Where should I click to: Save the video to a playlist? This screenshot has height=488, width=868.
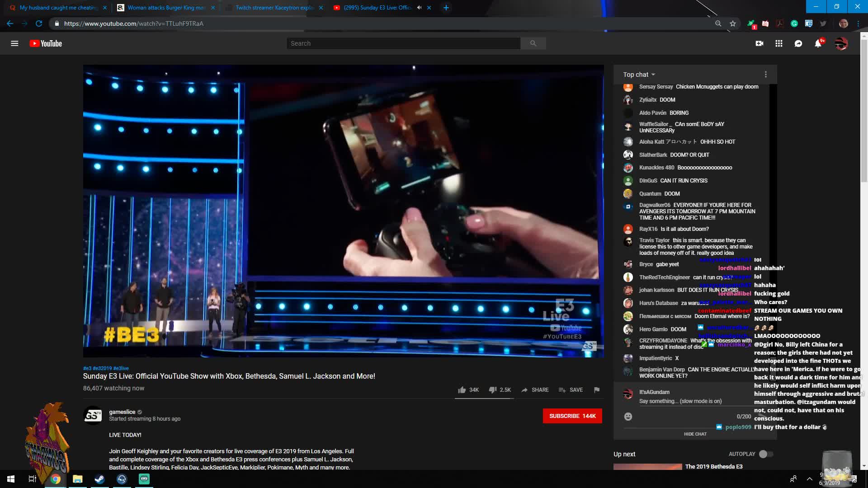pyautogui.click(x=571, y=390)
